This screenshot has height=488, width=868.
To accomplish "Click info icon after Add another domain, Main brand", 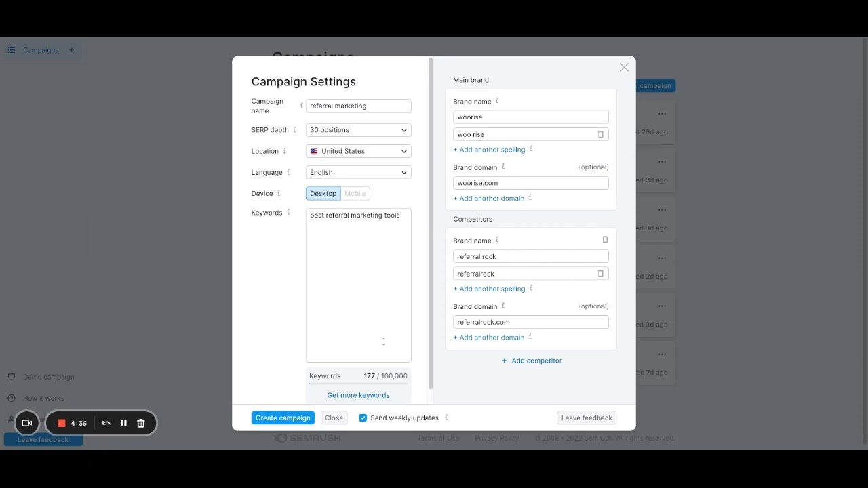I will click(x=530, y=197).
